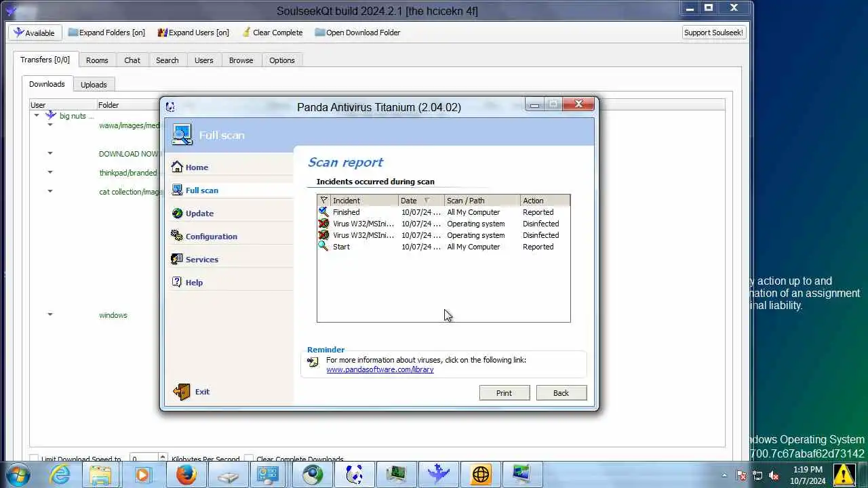Click the Exit door icon in Panda
Screen dimensions: 868x488
click(181, 392)
